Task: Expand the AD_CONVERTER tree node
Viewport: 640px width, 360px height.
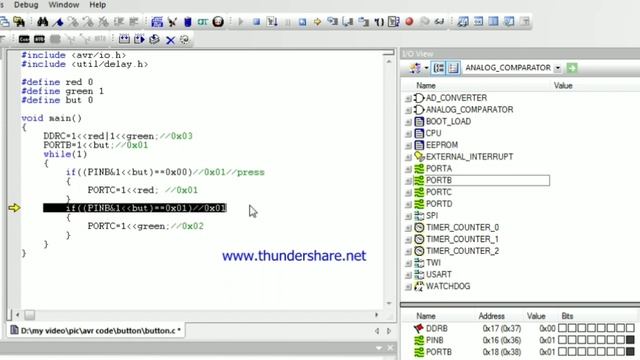Action: [x=408, y=98]
